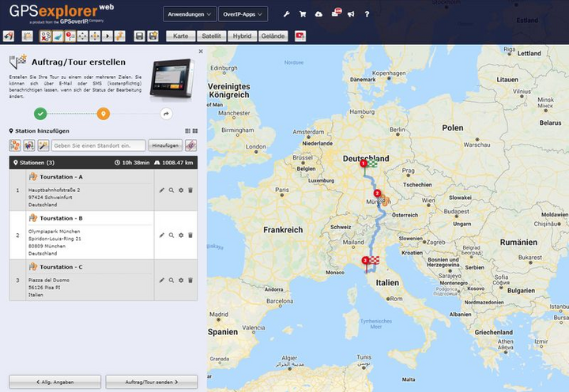The height and width of the screenshot is (392, 569).
Task: Delete Tourstation C with trash icon
Action: (190, 281)
